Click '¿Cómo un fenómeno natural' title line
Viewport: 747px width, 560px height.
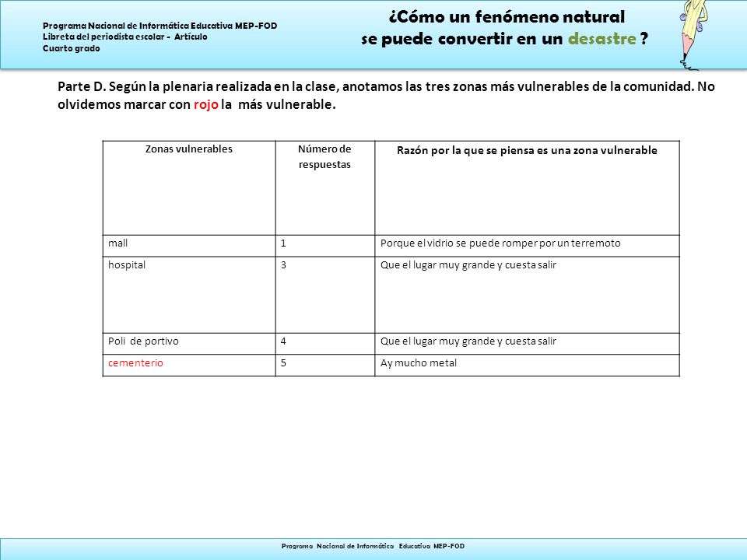coord(507,16)
